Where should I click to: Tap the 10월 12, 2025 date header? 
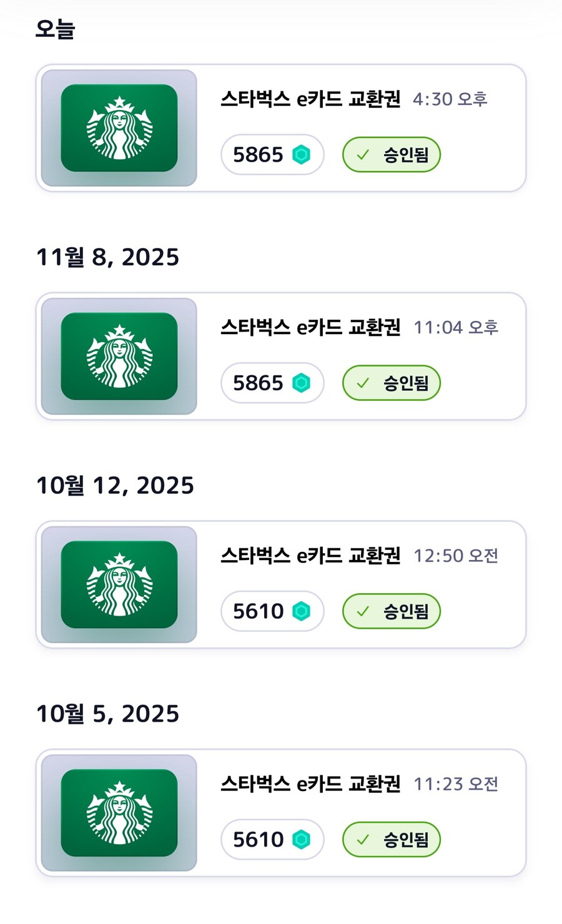(x=115, y=486)
